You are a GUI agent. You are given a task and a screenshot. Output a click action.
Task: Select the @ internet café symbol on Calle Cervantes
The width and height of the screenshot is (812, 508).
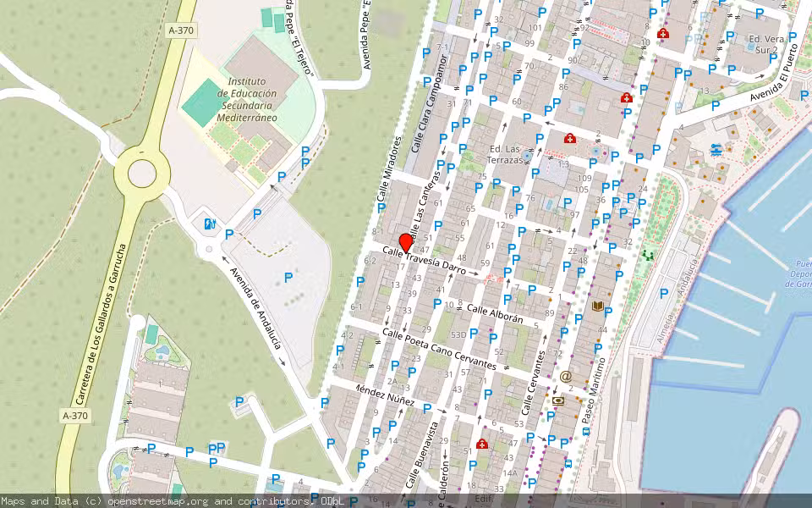coord(565,376)
